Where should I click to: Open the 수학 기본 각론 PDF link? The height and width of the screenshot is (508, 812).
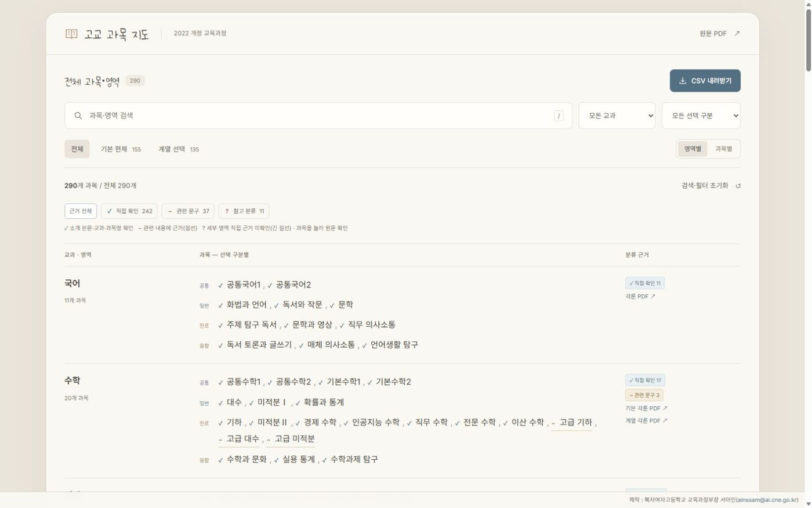pyautogui.click(x=646, y=409)
